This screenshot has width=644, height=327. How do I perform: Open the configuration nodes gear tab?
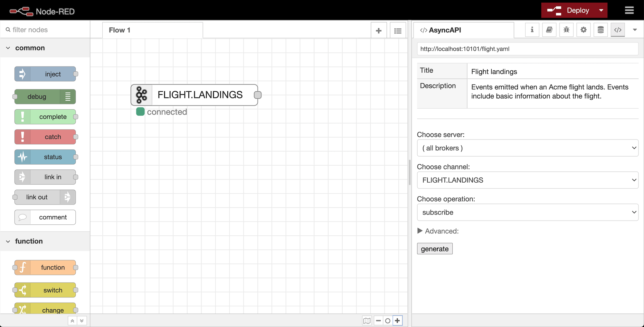coord(583,30)
